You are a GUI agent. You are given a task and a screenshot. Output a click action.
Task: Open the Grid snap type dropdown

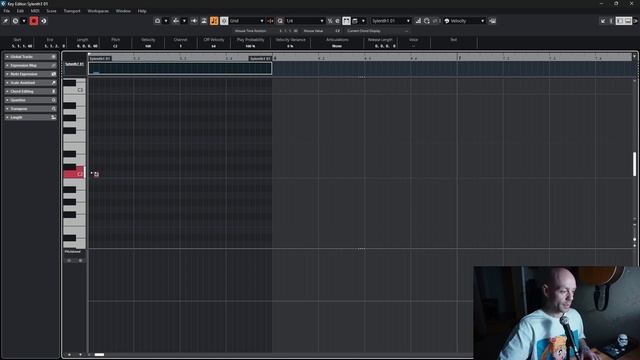coord(247,21)
